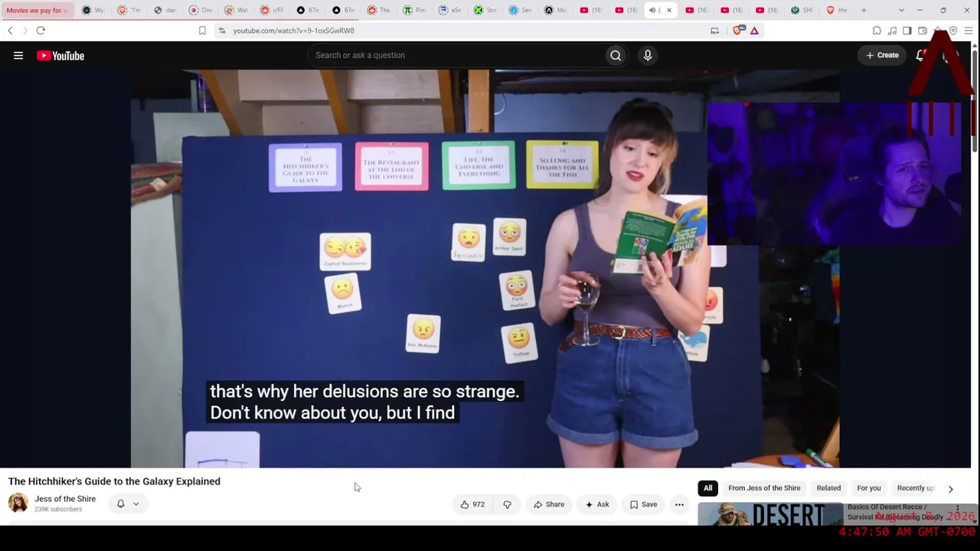
Task: Click the Jess of the Shire avatar
Action: click(x=18, y=503)
